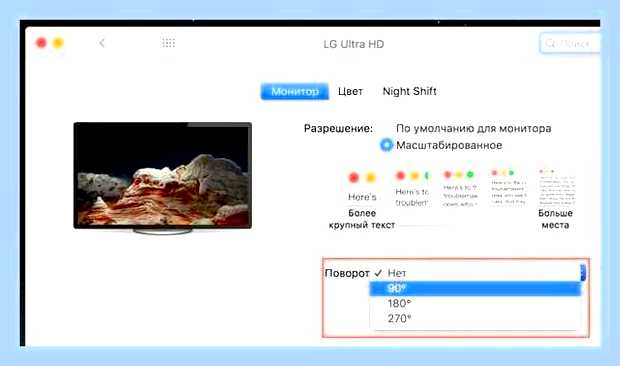Open the Night Shift tab
Viewport: 620px width, 366px height.
pos(409,91)
